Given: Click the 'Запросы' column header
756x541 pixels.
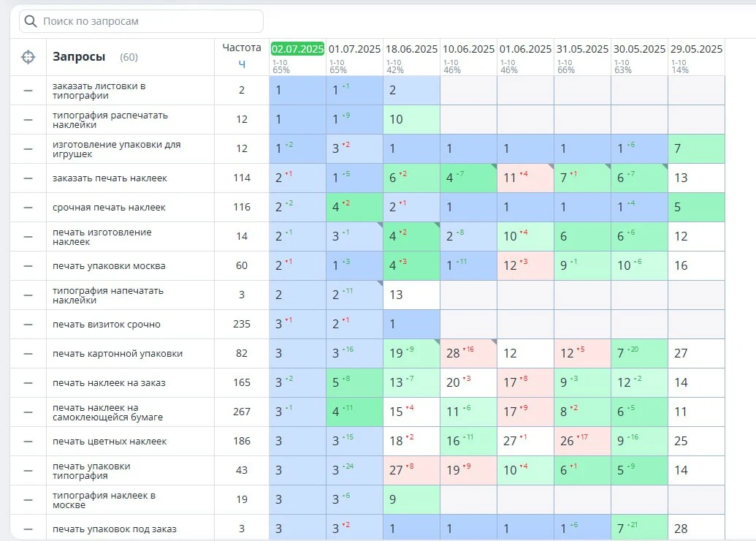Looking at the screenshot, I should pos(79,57).
